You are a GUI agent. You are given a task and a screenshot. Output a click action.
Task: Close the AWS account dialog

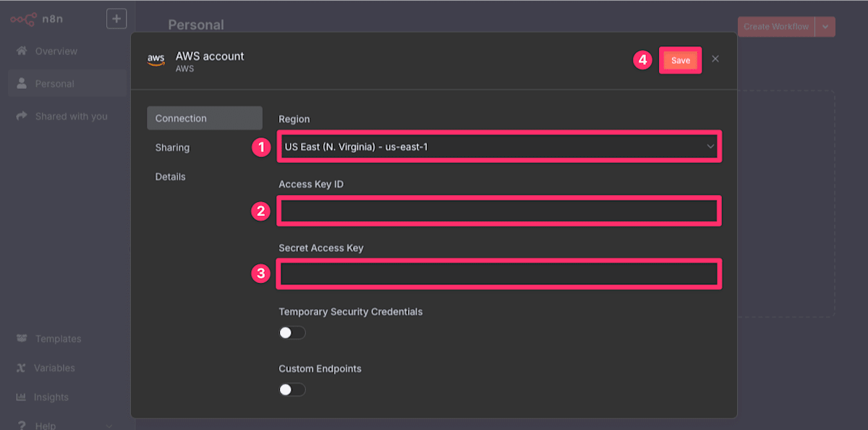(x=715, y=59)
